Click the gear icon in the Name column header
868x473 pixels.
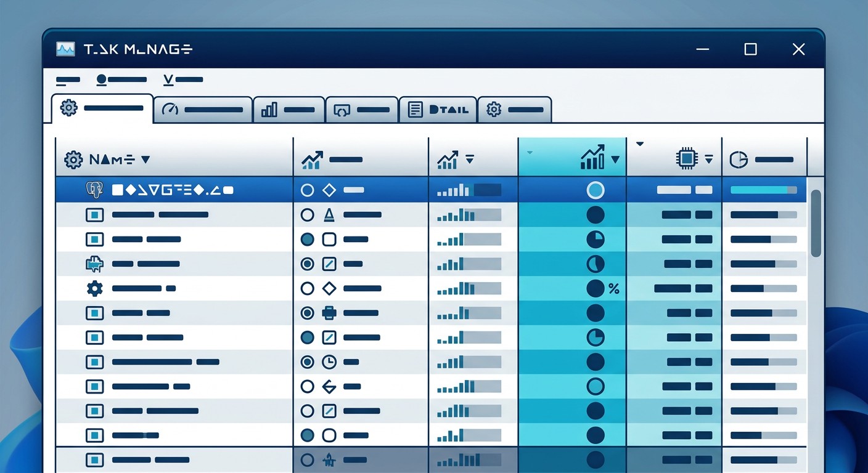[x=73, y=160]
